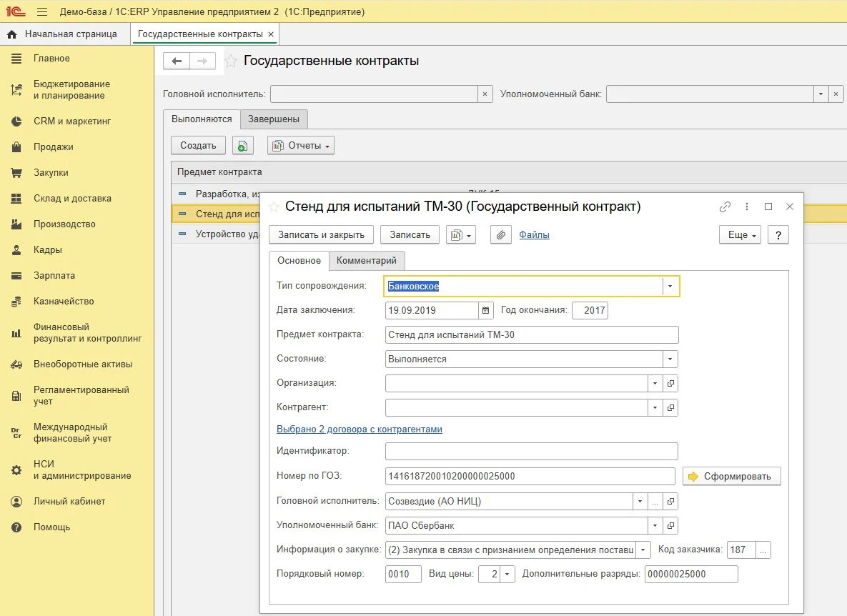Expand the Контрагент dropdown list
The image size is (847, 616).
[655, 407]
